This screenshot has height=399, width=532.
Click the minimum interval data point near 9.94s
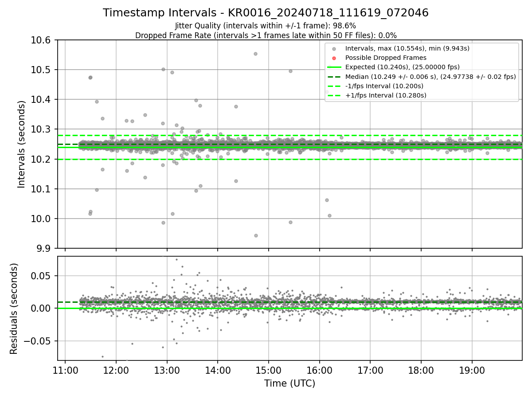256,235
